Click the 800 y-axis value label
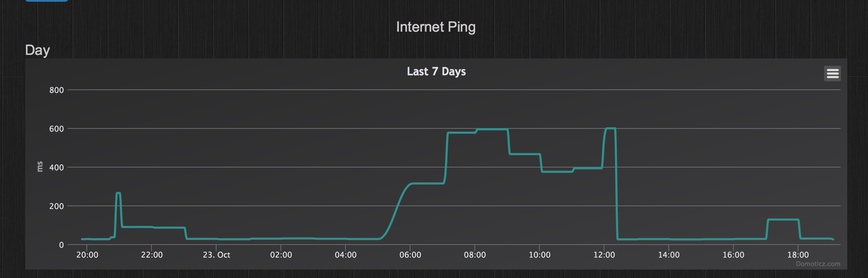This screenshot has width=868, height=278. coord(57,90)
